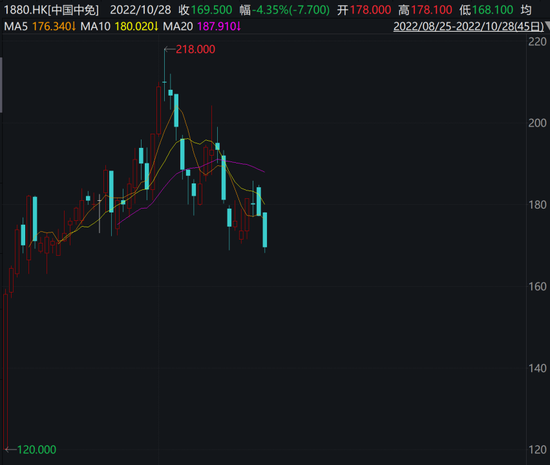Click the stock title 1880.HK 中国中免
Image resolution: width=550 pixels, height=465 pixels.
(51, 10)
